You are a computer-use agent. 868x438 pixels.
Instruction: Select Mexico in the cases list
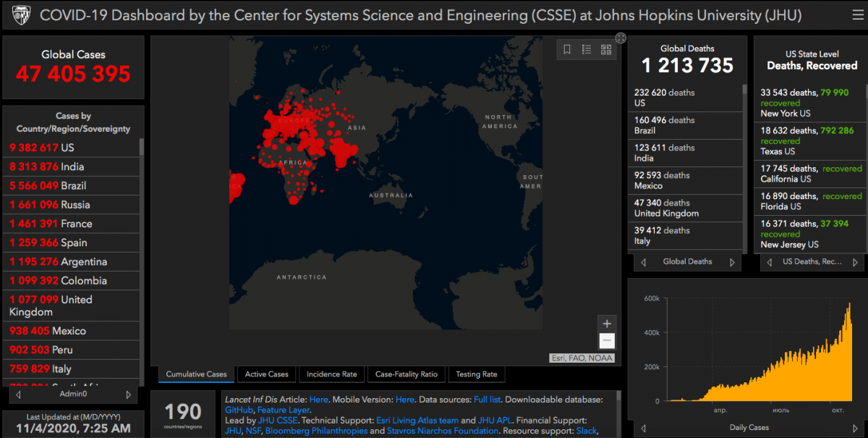[x=72, y=331]
